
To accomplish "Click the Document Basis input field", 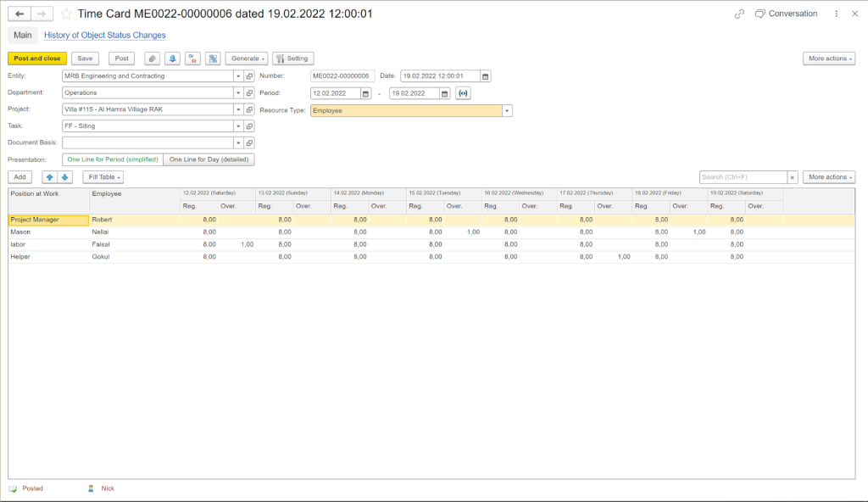I will [147, 143].
